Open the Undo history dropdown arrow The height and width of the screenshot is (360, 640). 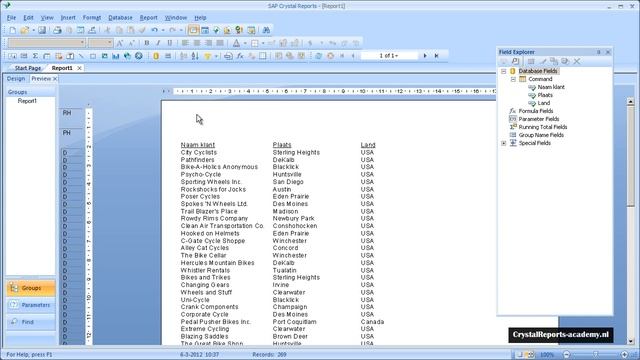click(163, 30)
